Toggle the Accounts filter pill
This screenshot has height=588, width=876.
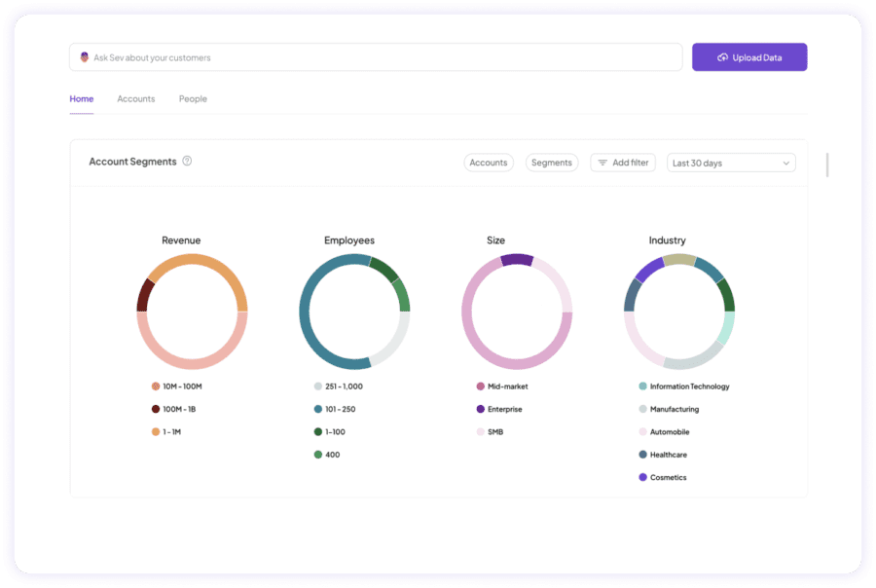(489, 163)
